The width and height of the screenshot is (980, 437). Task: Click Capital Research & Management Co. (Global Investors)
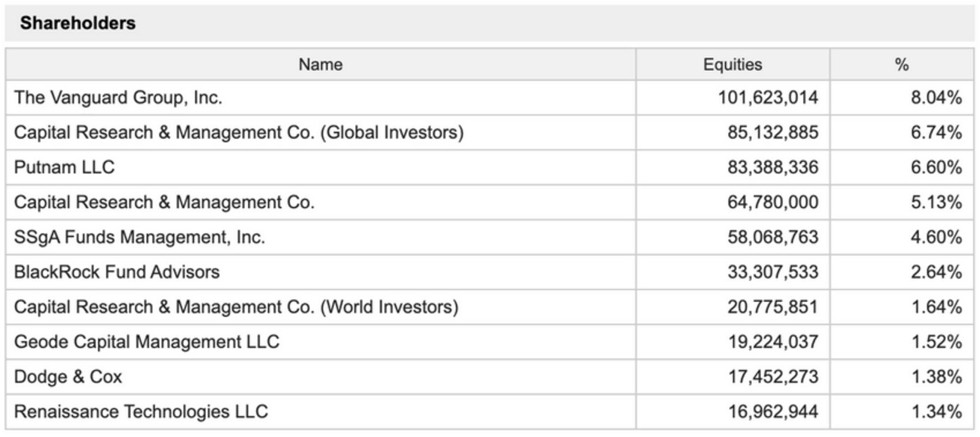click(x=239, y=132)
